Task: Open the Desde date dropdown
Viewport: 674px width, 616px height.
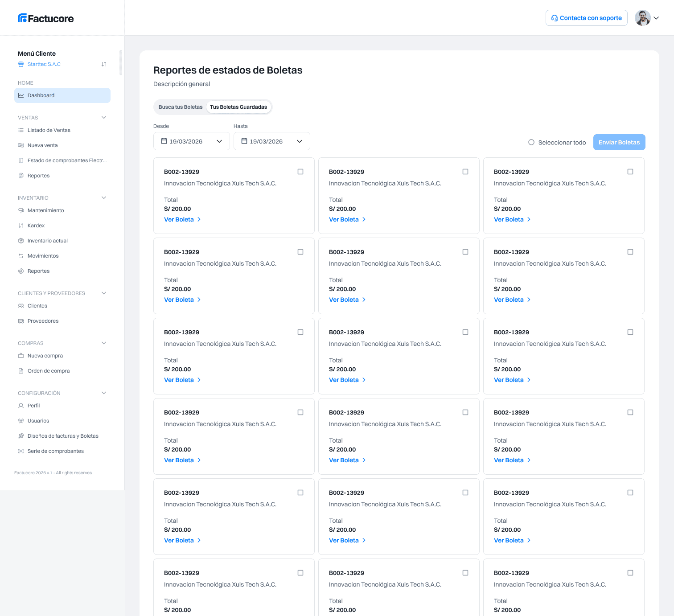Action: tap(192, 141)
